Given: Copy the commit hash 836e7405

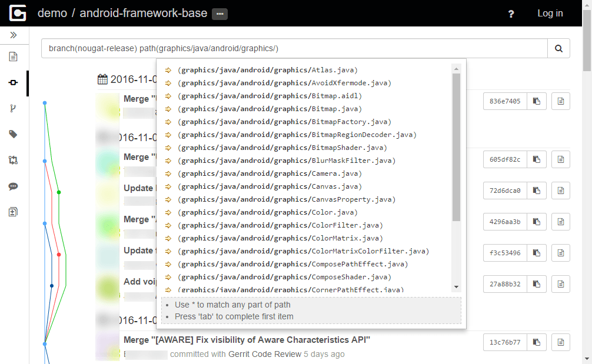Looking at the screenshot, I should (536, 101).
